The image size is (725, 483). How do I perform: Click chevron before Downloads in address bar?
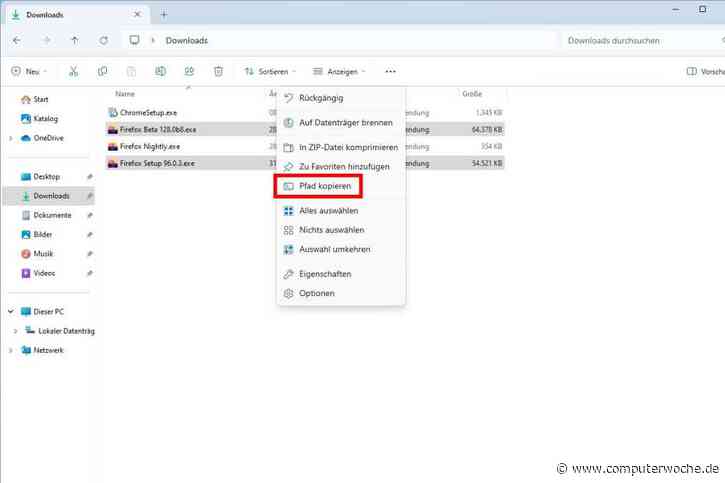[x=153, y=41]
